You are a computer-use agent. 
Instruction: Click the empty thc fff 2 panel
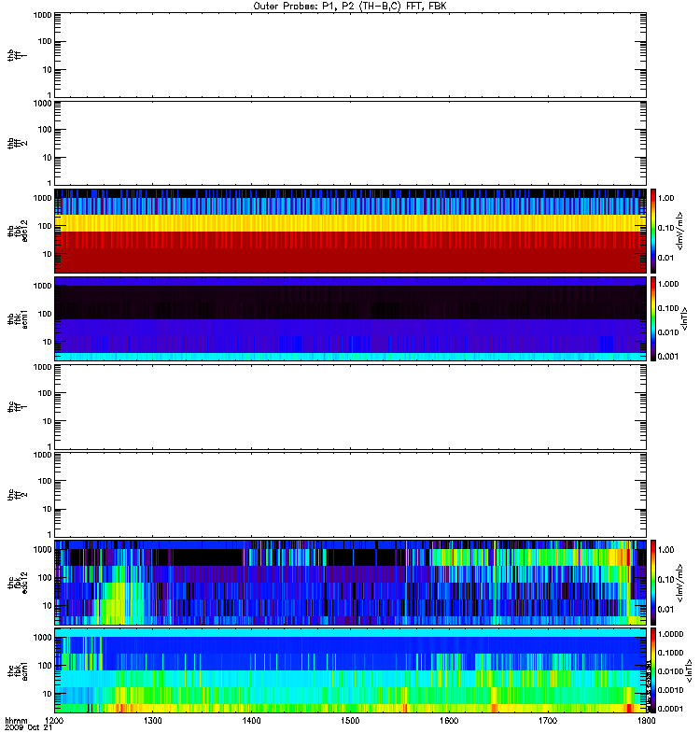[x=351, y=495]
